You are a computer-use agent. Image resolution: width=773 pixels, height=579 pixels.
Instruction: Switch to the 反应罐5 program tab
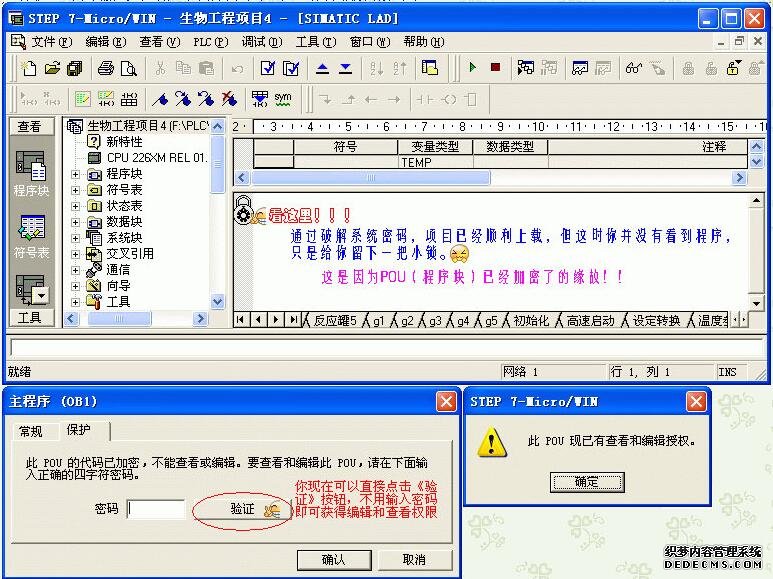(334, 321)
